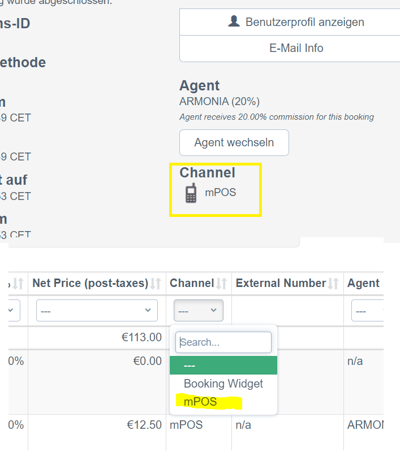This screenshot has height=461, width=400.
Task: Expand the Net Price filter dropdown
Action: coord(97,310)
